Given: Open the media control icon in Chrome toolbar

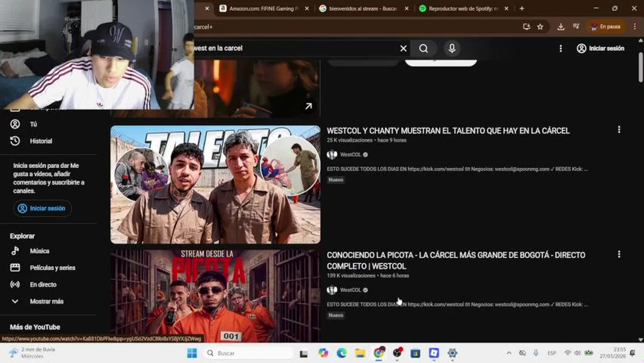Looking at the screenshot, I should [576, 27].
